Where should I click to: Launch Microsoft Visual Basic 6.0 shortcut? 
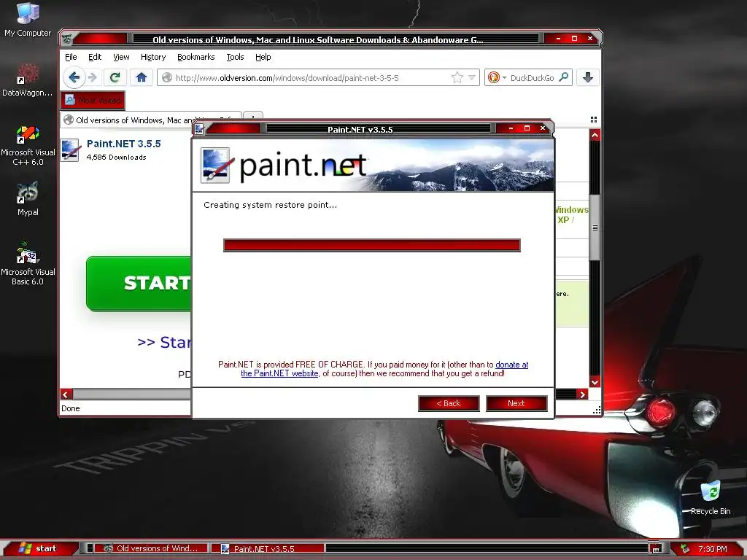click(x=28, y=264)
